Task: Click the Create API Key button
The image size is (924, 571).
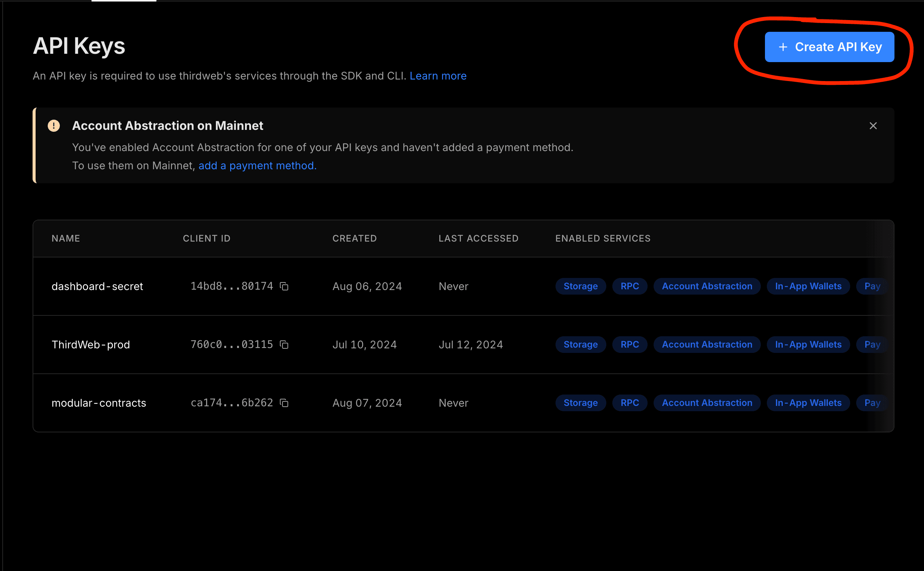Action: point(829,47)
